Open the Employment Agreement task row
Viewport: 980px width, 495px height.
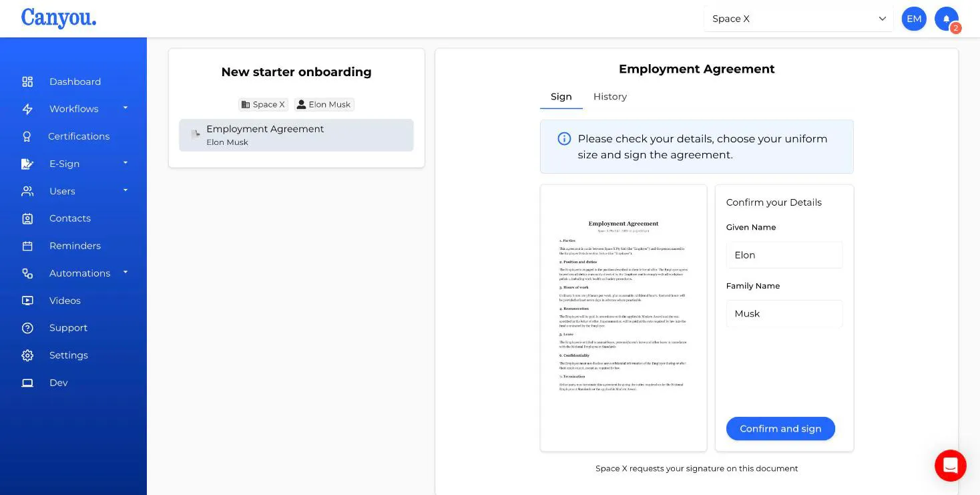296,135
